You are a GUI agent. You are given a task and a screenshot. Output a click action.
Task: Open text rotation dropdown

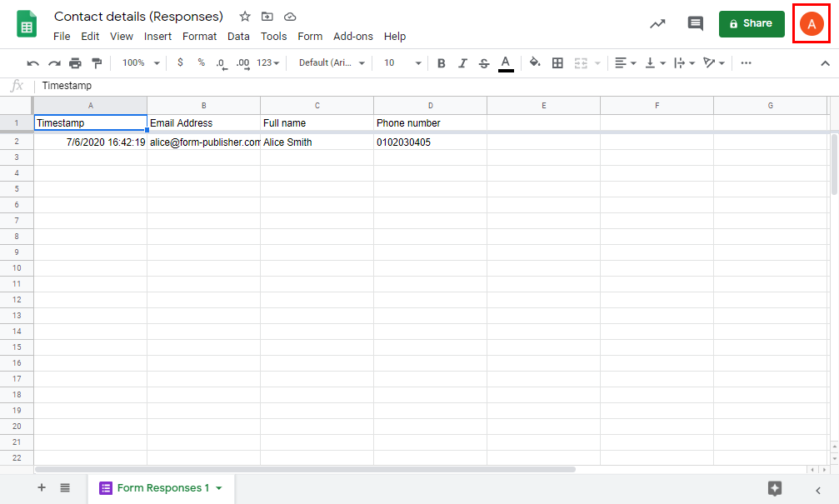[x=714, y=63]
